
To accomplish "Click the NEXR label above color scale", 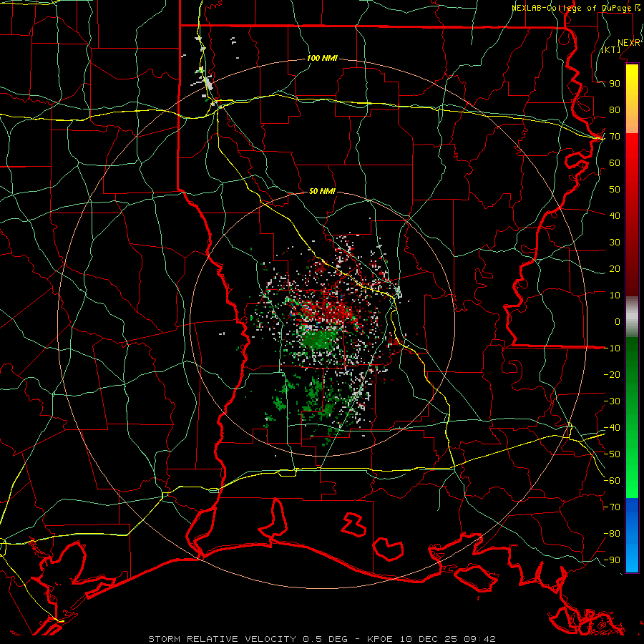I will click(629, 43).
